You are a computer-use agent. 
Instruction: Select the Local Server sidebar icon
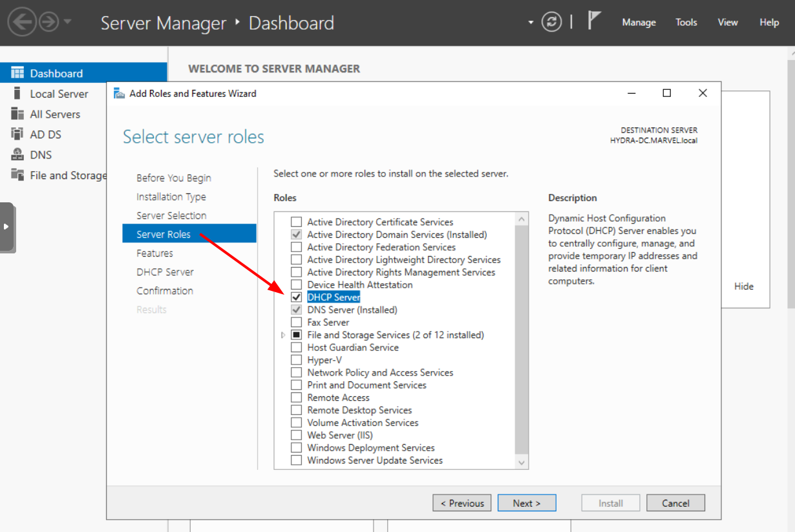click(17, 94)
